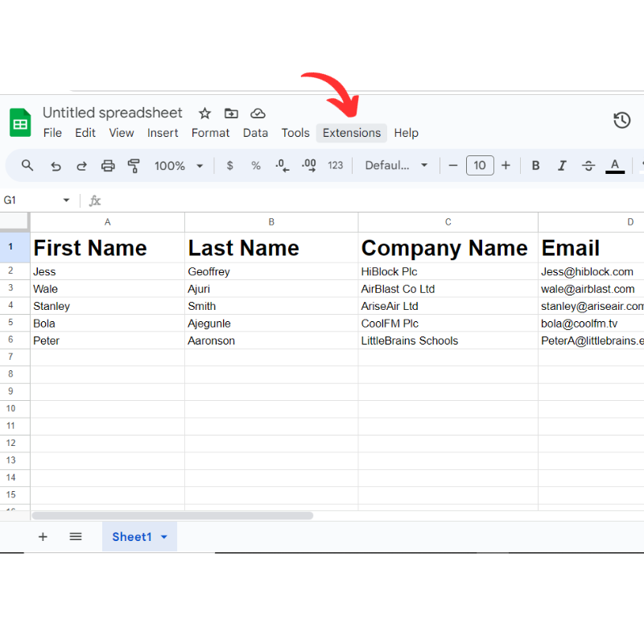The height and width of the screenshot is (644, 644).
Task: Open the File menu
Action: point(52,133)
